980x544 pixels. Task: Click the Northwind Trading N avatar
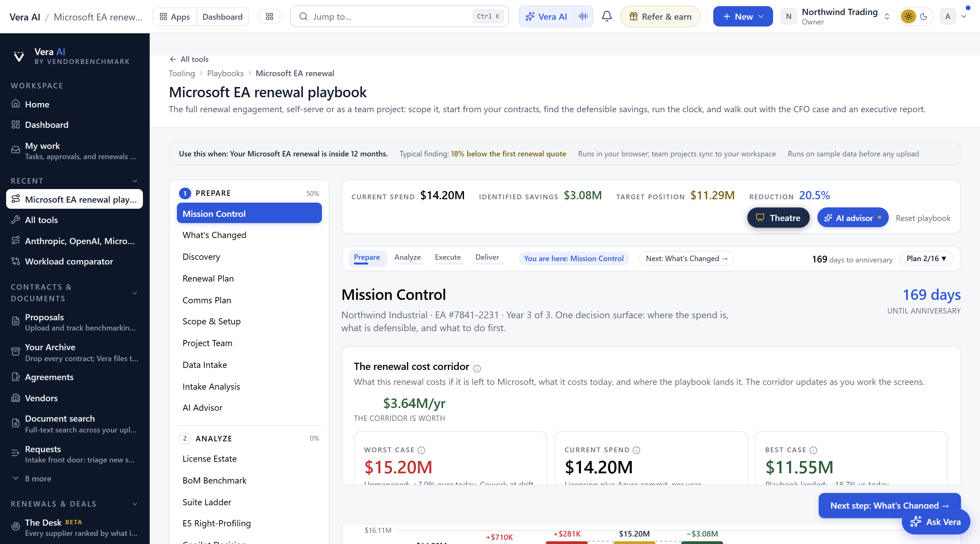tap(789, 16)
